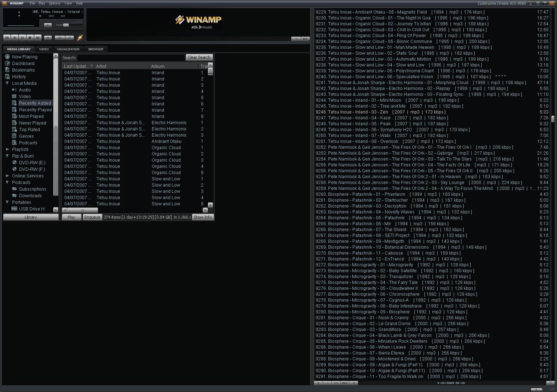This screenshot has width=557, height=392.
Task: Select playlist entry 9246 Inland - Zen
Action: [x=432, y=112]
